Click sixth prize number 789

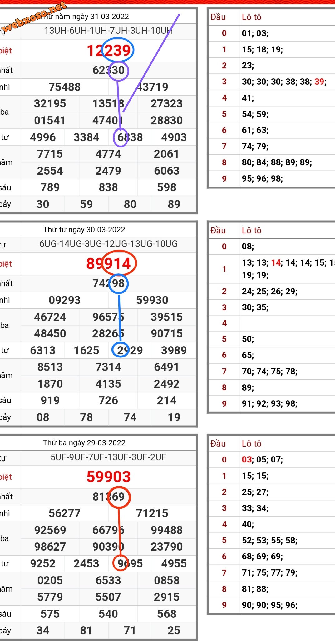[50, 187]
